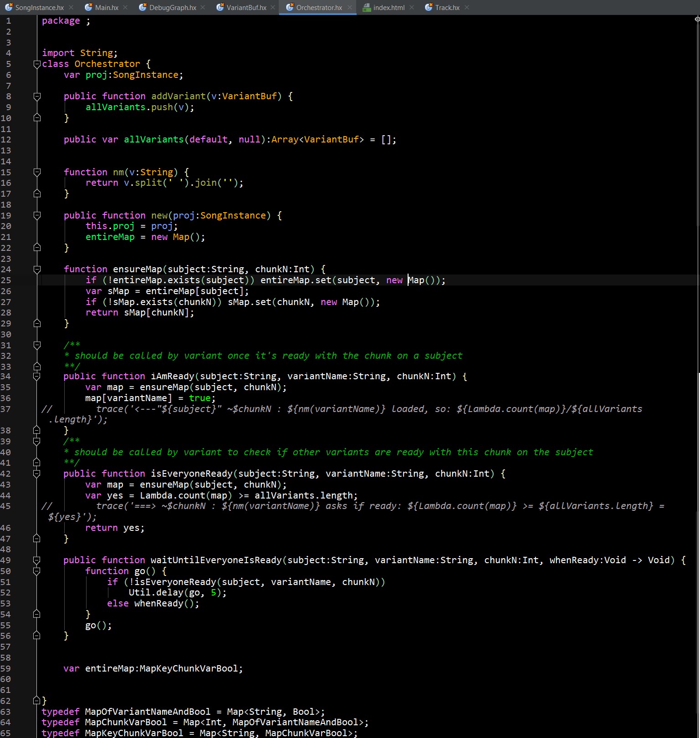700x738 pixels.
Task: Click the 'SongInstance' type on line 6
Action: [145, 75]
